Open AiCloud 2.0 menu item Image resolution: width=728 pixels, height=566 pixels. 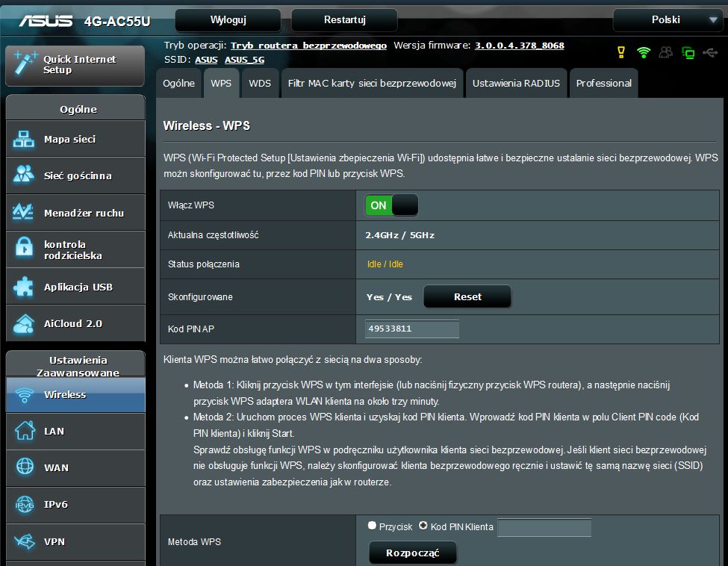[75, 323]
